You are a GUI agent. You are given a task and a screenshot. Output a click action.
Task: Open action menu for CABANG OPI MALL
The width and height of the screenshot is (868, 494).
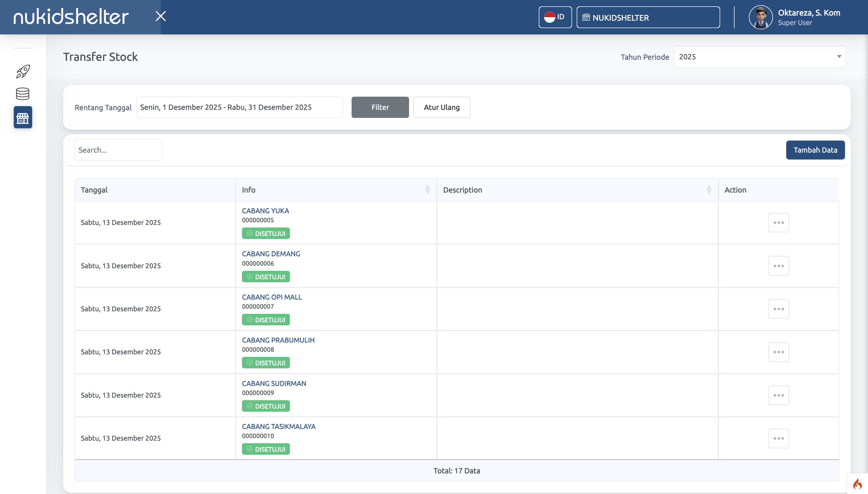778,309
